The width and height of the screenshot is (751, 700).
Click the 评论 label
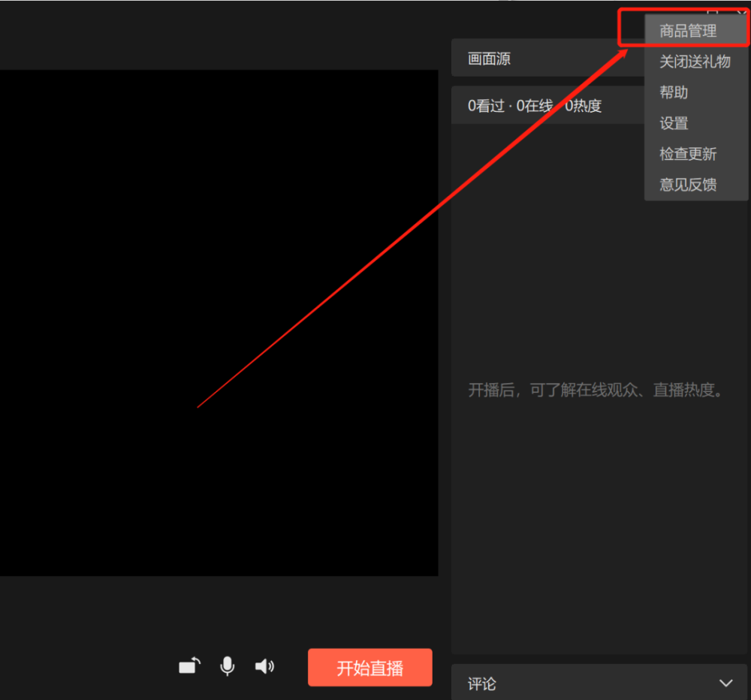(482, 683)
